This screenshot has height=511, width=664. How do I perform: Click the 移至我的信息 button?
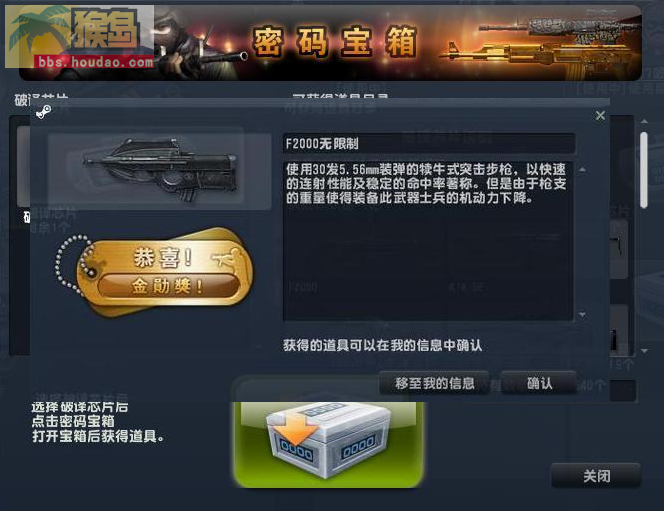pos(434,383)
